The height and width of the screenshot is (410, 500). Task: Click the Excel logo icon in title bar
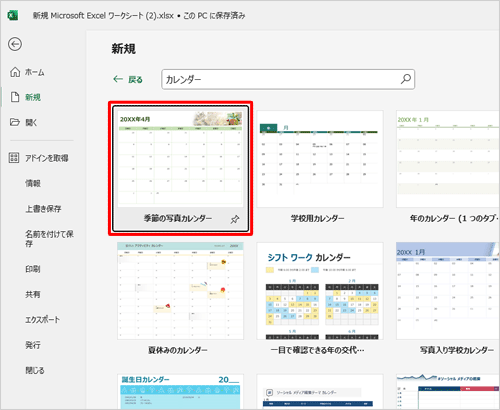pos(13,15)
